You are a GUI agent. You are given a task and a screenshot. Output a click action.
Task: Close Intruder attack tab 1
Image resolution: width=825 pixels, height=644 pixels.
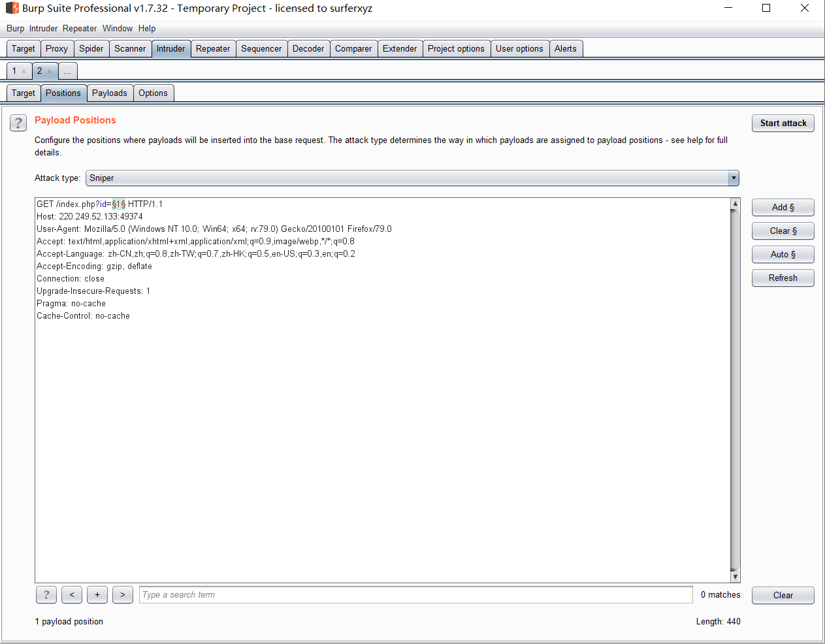pyautogui.click(x=24, y=72)
